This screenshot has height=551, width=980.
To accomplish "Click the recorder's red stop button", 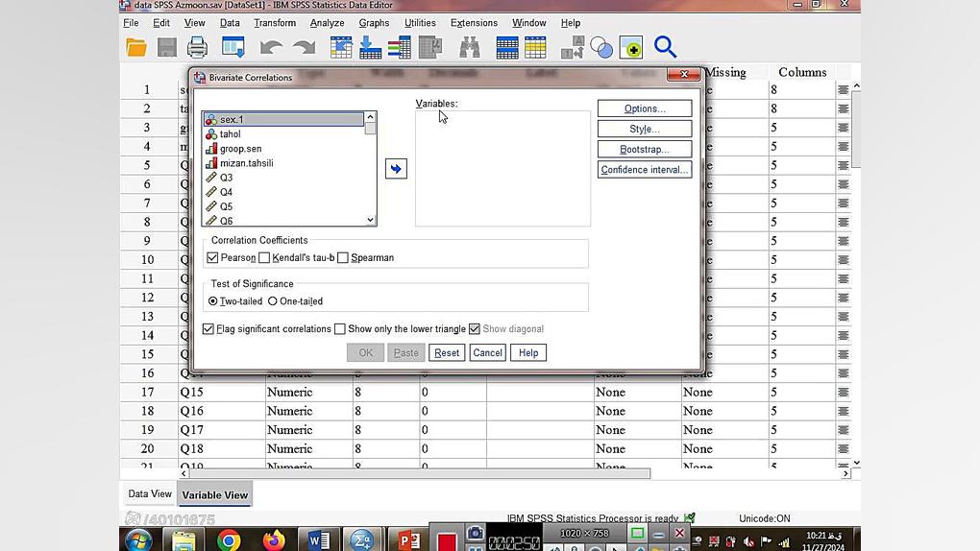I will (x=447, y=541).
